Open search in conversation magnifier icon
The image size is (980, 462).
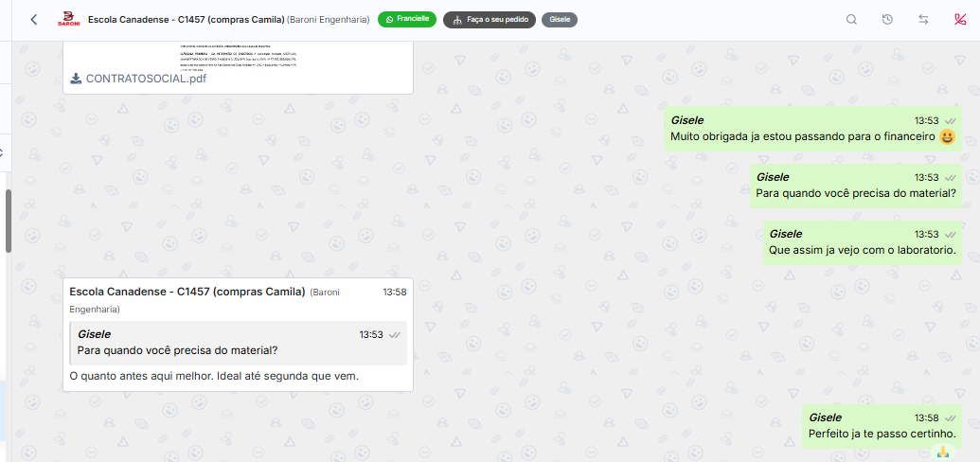[851, 19]
